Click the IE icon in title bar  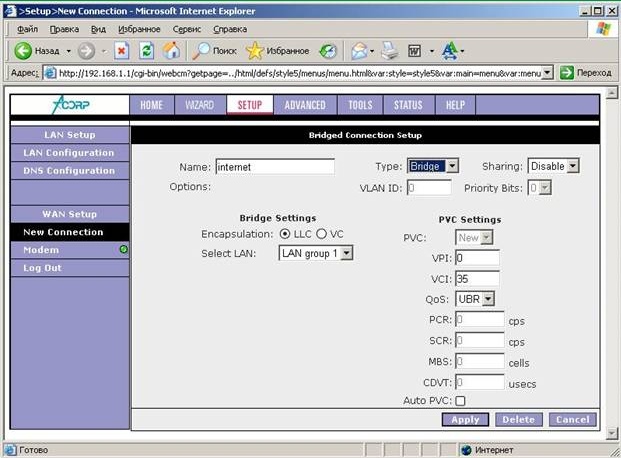[x=10, y=11]
